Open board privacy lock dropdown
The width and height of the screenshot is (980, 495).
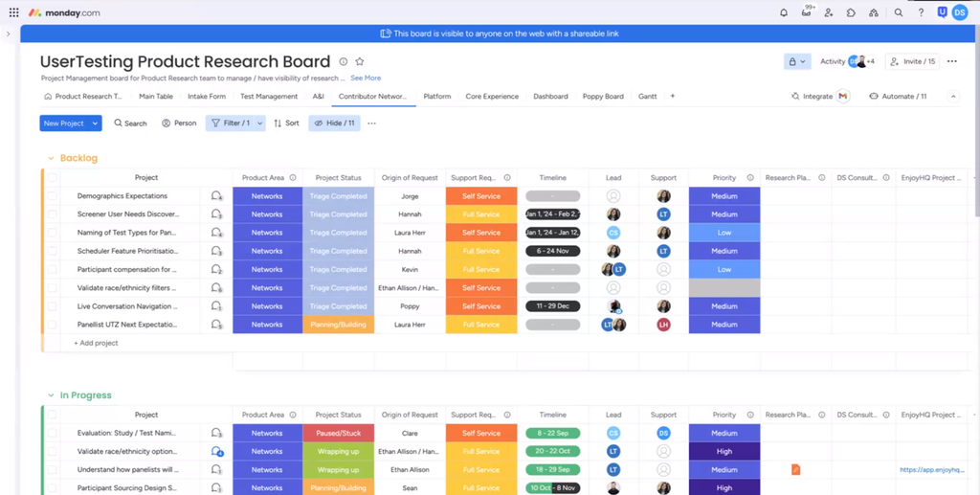(x=797, y=61)
